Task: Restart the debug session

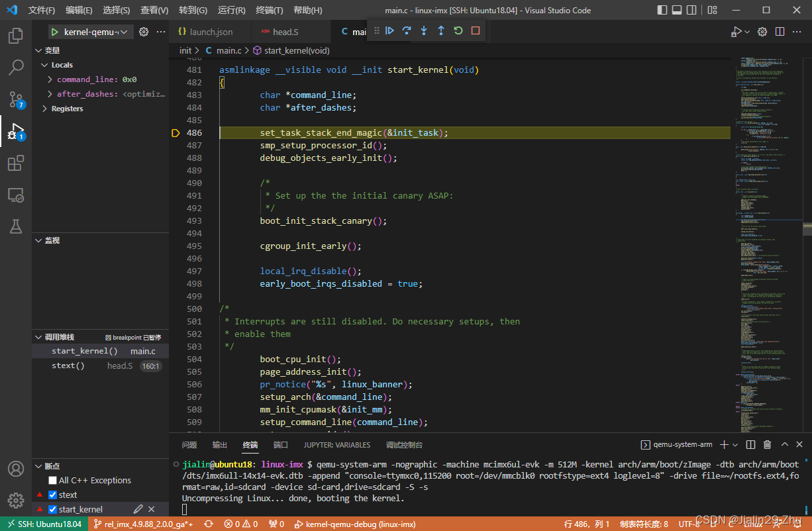Action: tap(458, 30)
